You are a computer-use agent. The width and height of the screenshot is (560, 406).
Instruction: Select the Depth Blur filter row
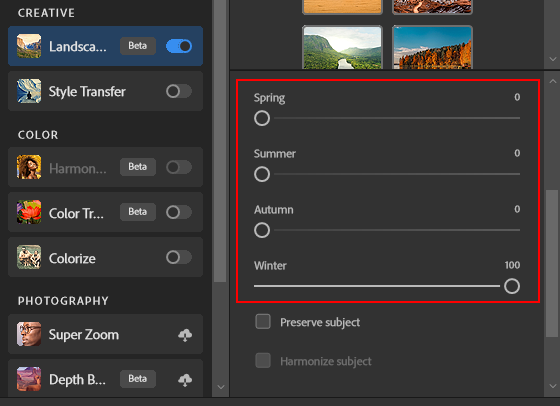[105, 379]
